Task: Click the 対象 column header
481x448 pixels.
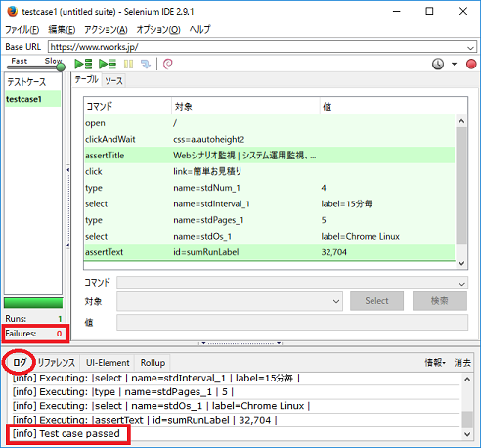Action: coord(245,106)
